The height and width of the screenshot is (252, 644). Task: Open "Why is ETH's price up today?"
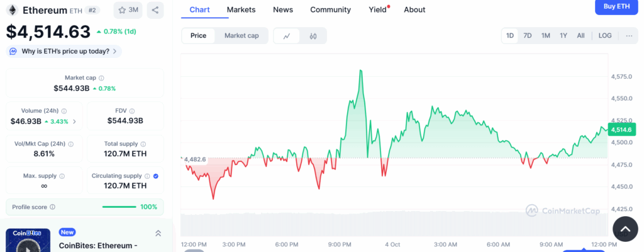(x=64, y=51)
